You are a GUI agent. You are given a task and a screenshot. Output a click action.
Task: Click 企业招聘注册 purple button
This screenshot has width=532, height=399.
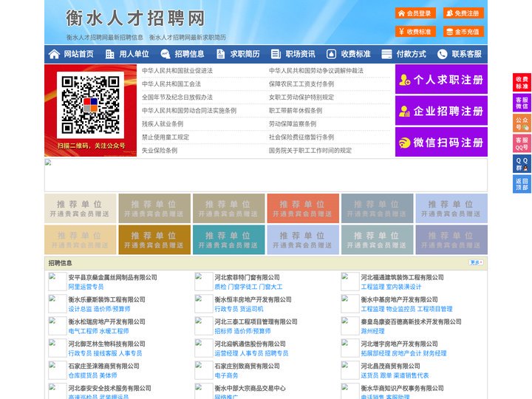coord(441,111)
